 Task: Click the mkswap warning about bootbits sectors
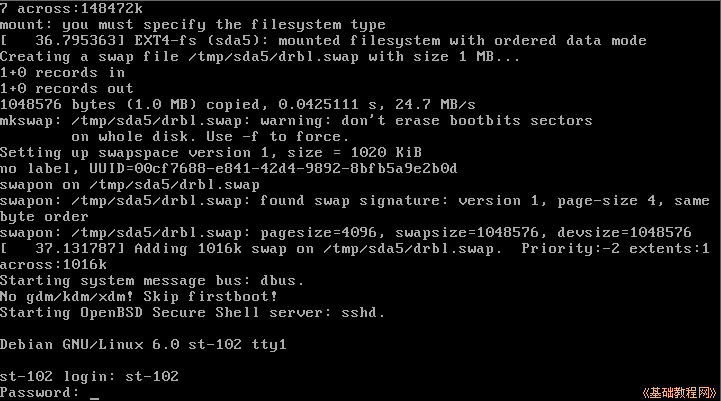(296, 128)
